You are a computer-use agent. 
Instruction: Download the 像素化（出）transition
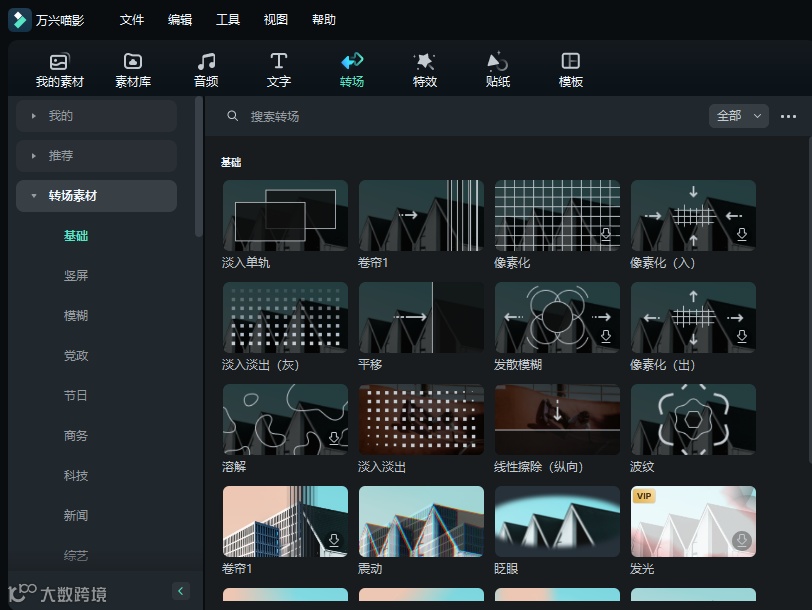pyautogui.click(x=742, y=337)
